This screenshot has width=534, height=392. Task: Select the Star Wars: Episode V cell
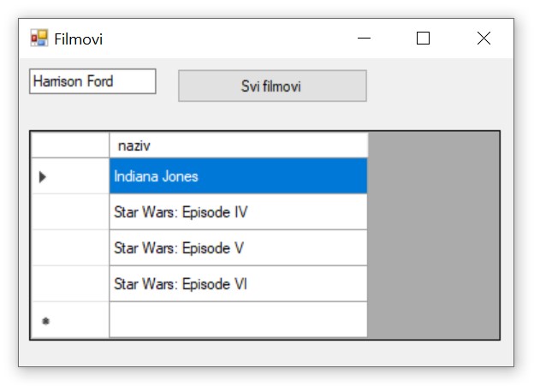point(238,248)
